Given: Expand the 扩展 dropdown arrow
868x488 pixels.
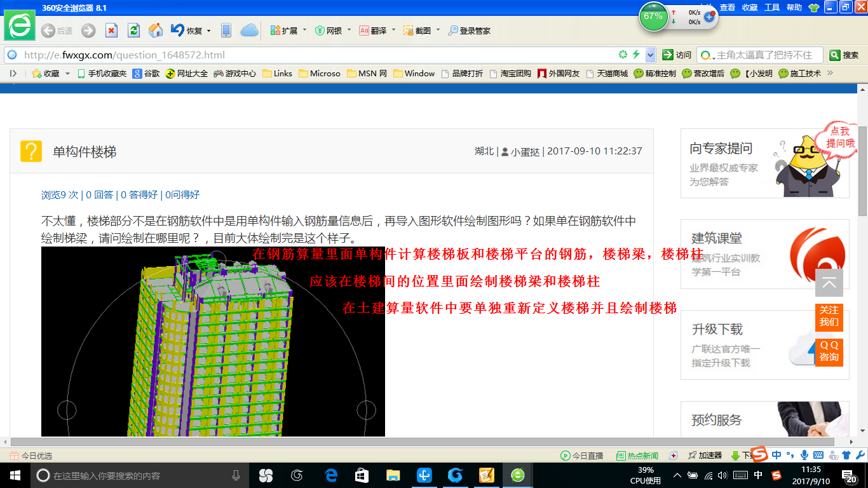Looking at the screenshot, I should (304, 30).
